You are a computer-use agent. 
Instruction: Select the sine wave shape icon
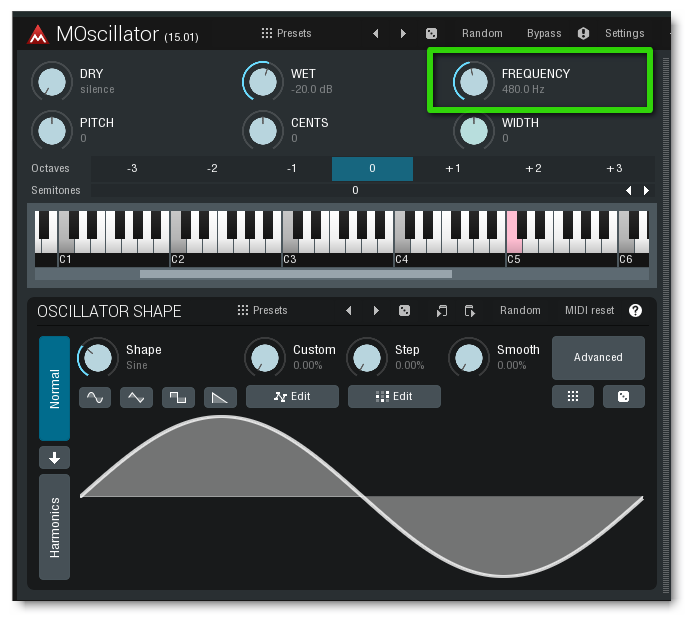[95, 397]
